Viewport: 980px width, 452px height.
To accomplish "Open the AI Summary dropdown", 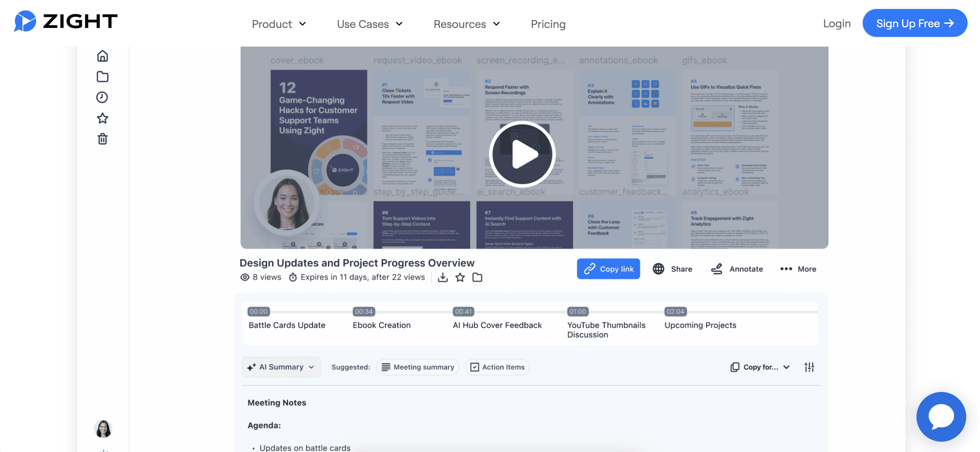I will coord(281,367).
